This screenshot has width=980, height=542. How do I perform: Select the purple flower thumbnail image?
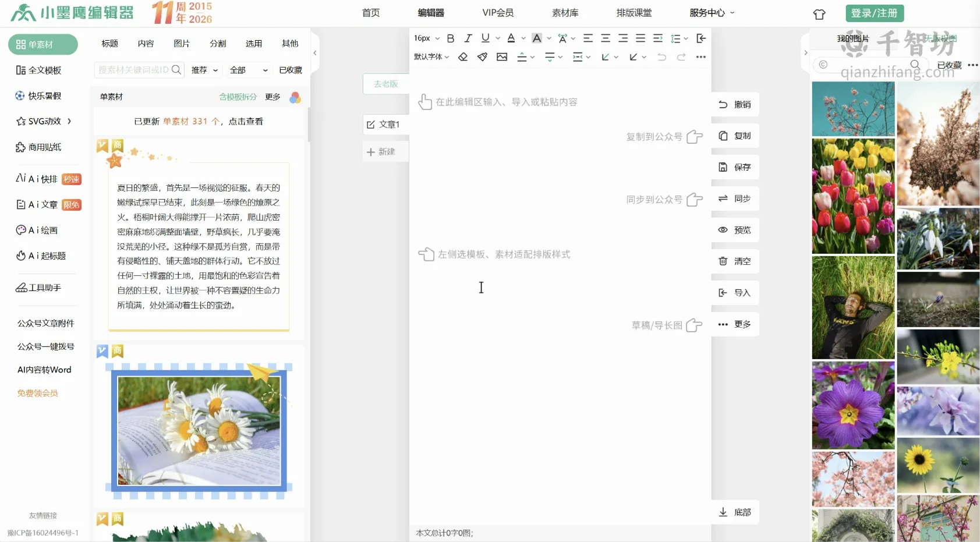pos(853,405)
